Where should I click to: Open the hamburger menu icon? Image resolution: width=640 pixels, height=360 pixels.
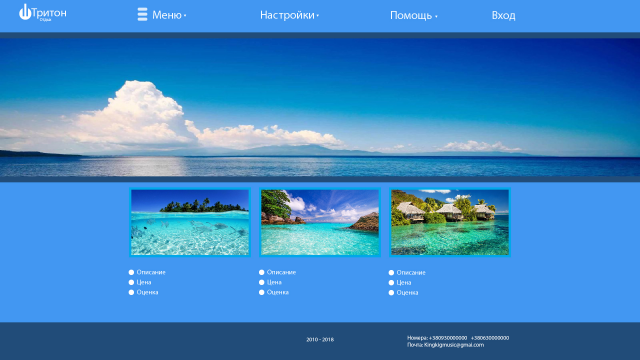point(142,14)
